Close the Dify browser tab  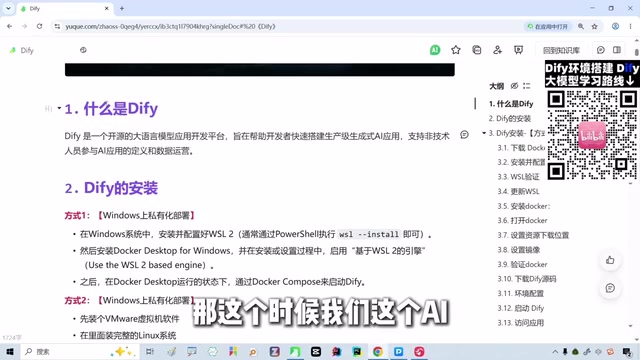coord(107,8)
